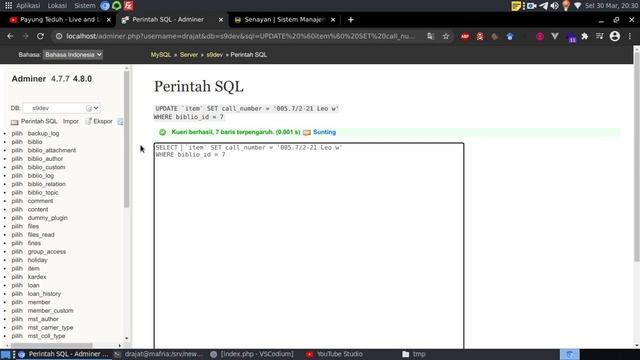This screenshot has width=640, height=360.
Task: Click the Server breadcrumb link
Action: [189, 55]
